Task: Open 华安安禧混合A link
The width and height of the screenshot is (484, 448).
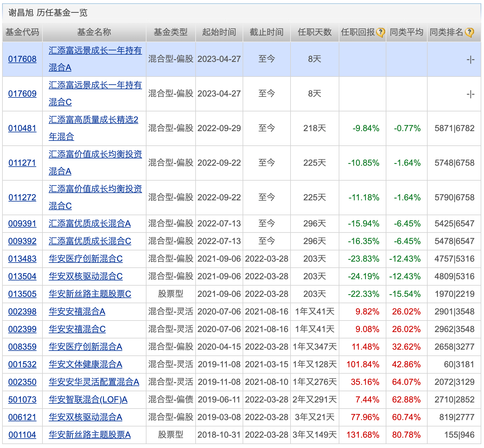Action: point(77,312)
